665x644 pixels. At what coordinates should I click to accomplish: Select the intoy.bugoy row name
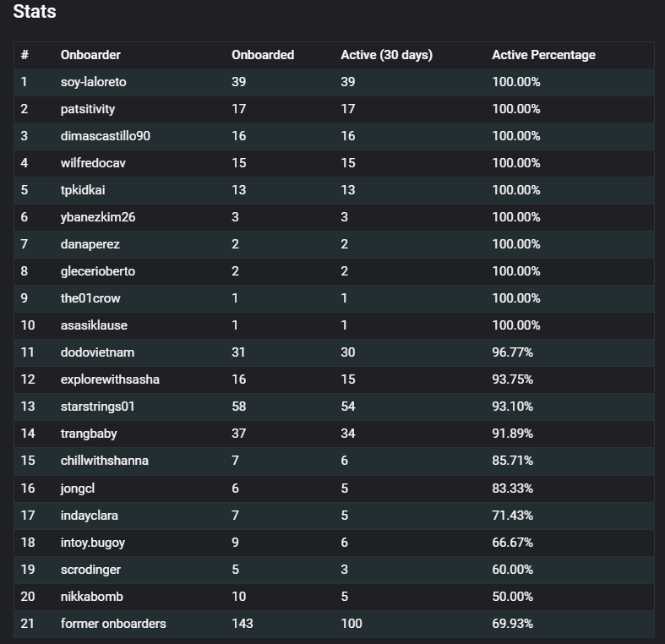tap(93, 543)
